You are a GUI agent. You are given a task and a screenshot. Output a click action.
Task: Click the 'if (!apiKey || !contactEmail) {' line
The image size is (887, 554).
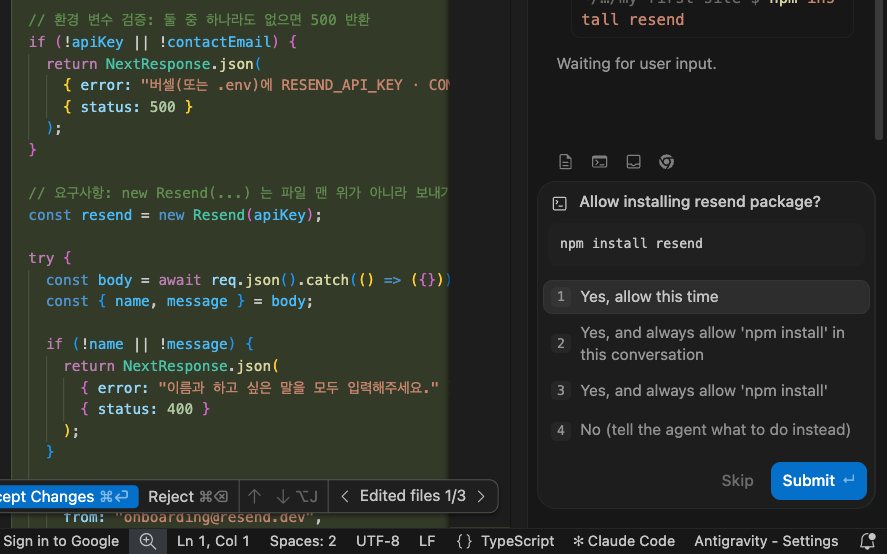[162, 42]
